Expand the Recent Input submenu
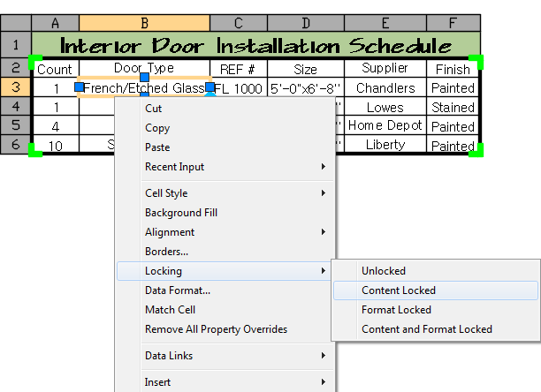541x392 pixels. click(174, 167)
